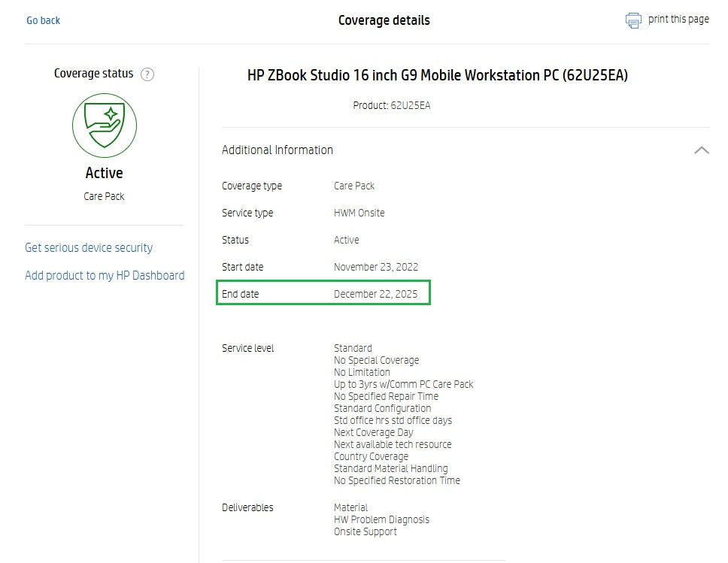Click the Next Coverage Day line

(373, 432)
